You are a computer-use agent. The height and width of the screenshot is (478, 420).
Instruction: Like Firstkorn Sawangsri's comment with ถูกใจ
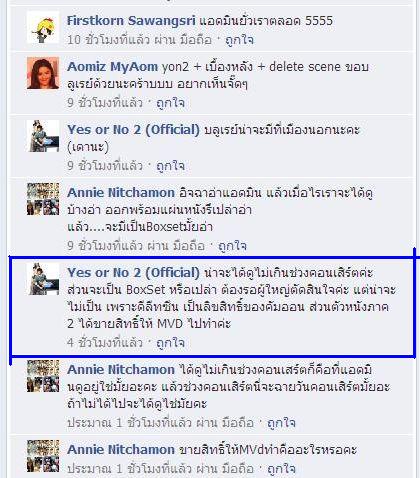[x=240, y=40]
